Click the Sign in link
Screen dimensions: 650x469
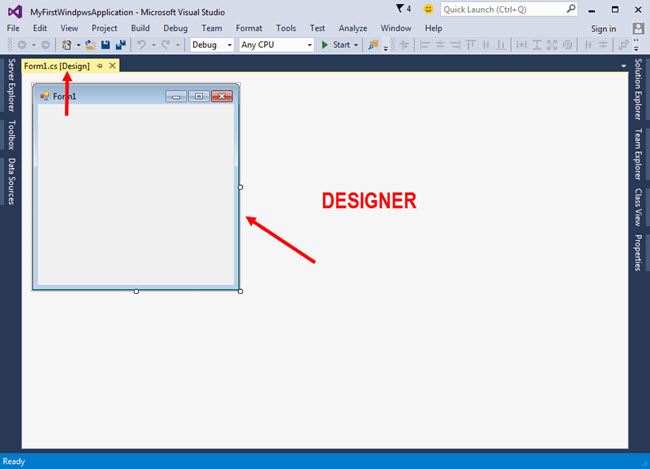(x=603, y=29)
